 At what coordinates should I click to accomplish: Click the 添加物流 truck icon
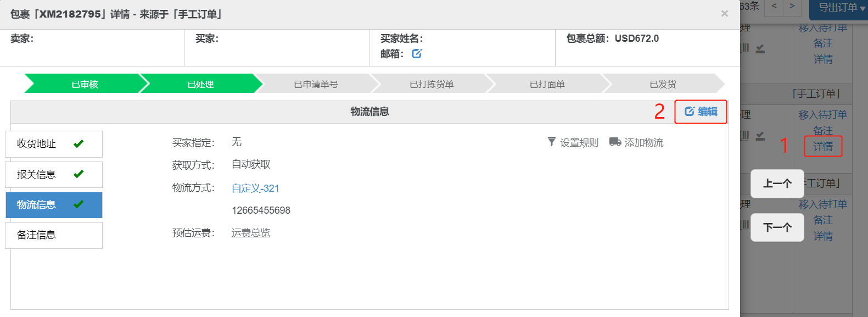615,142
